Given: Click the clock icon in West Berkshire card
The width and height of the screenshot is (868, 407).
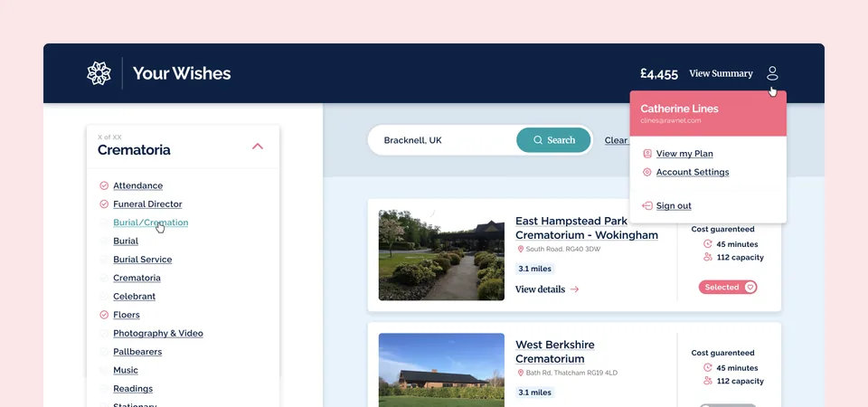Looking at the screenshot, I should tap(707, 367).
